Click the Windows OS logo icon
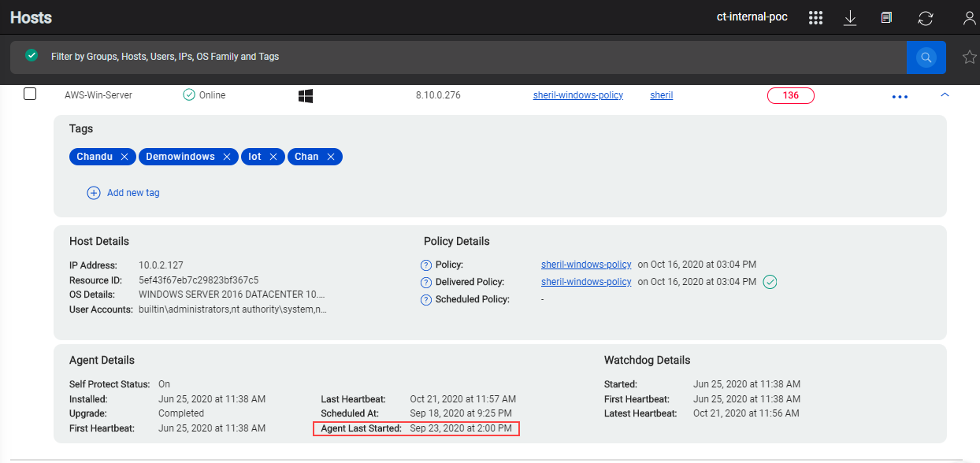The image size is (980, 463). click(x=306, y=96)
